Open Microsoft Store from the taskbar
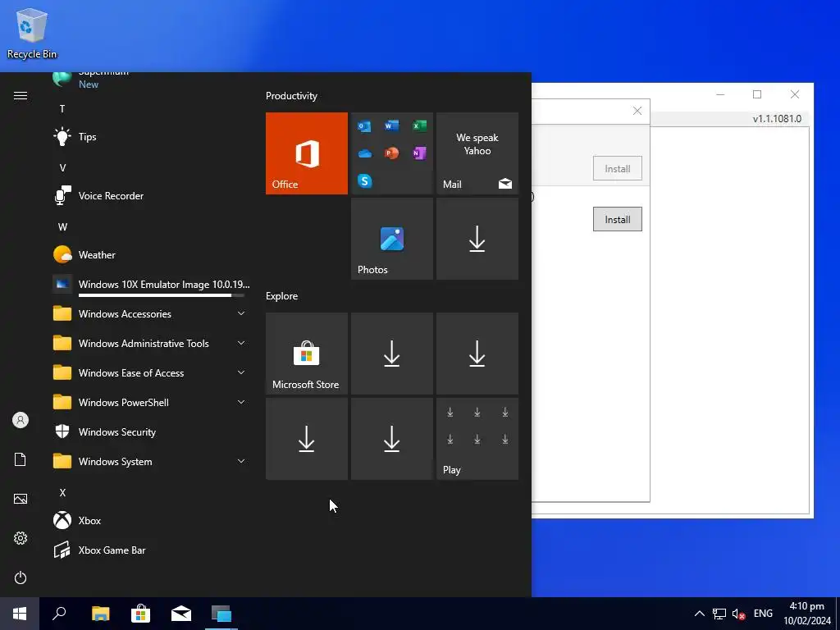 [140, 614]
